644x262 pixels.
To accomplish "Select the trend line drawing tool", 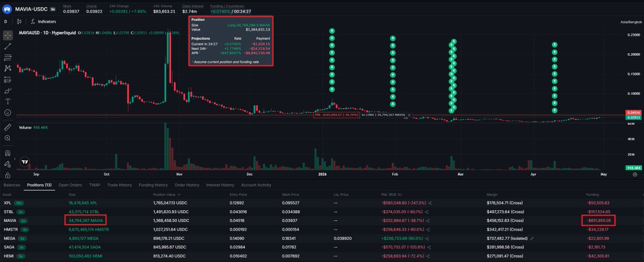I will click(x=8, y=46).
